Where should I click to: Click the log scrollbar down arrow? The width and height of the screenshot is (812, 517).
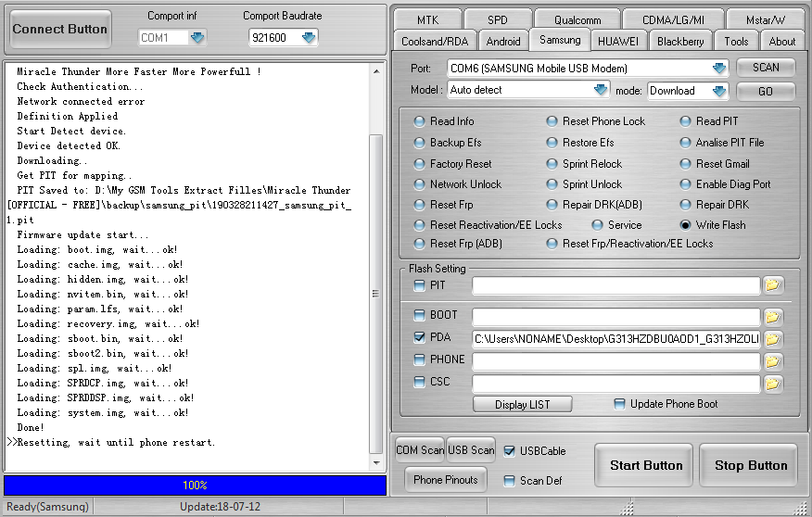point(376,462)
